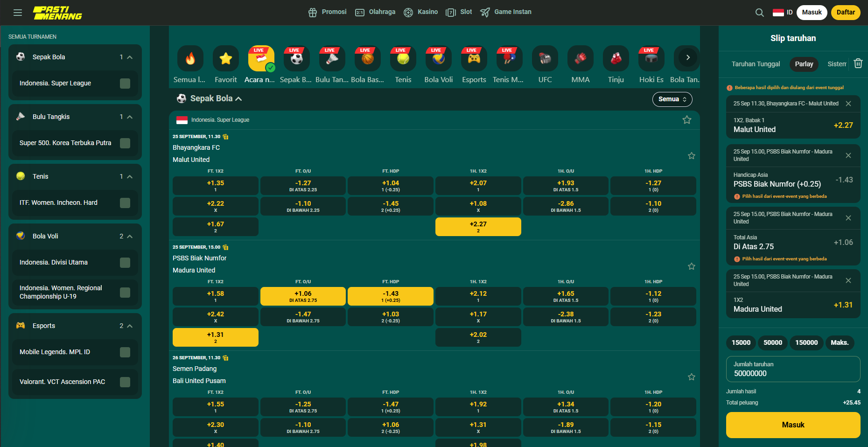Tick the Mobile Legends. MPL ID checkbox
Screen dimensions: 868x447
[125, 352]
